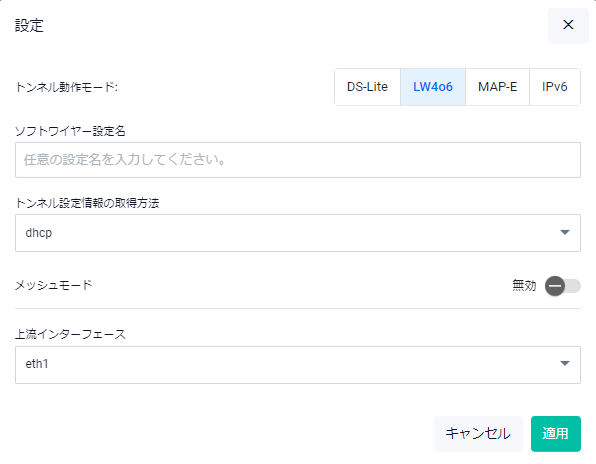Switch tunnel mode to MAP-E

497,87
